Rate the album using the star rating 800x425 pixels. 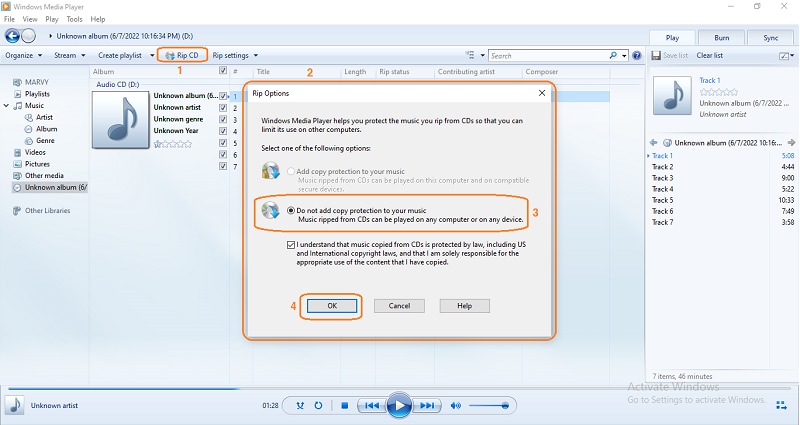[173, 144]
